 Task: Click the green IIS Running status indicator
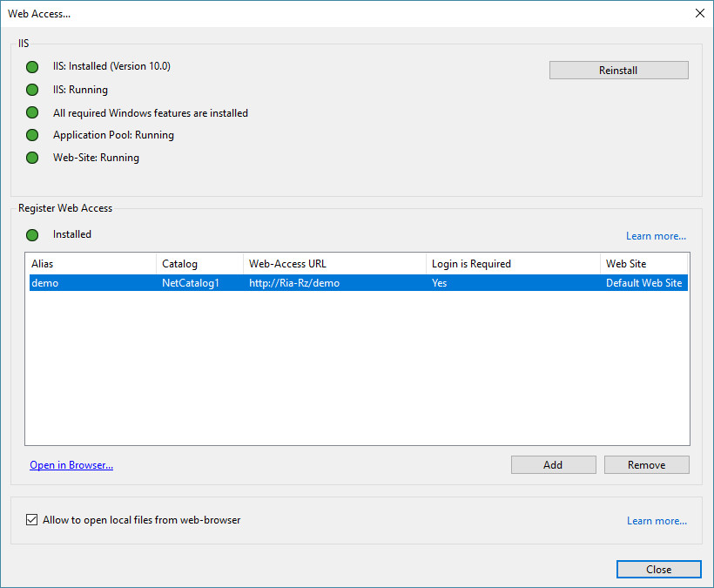pyautogui.click(x=32, y=90)
